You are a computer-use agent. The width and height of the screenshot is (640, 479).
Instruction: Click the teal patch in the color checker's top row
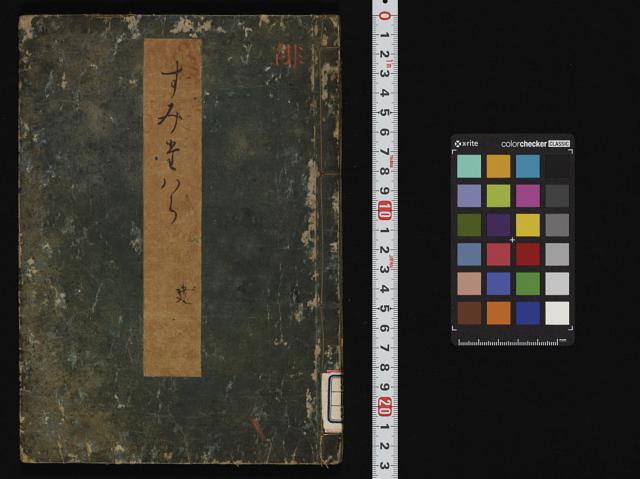click(469, 166)
